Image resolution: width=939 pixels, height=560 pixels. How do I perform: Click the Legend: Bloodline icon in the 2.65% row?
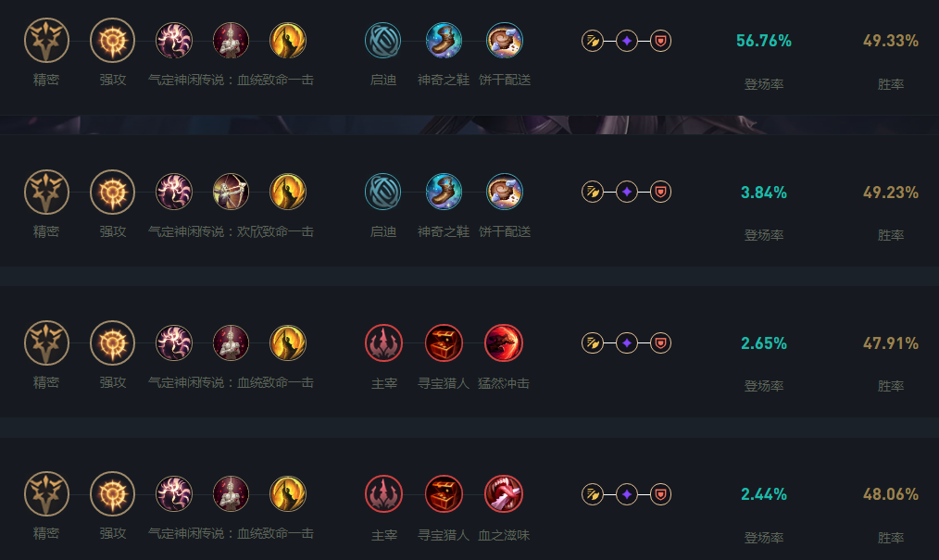(x=231, y=343)
